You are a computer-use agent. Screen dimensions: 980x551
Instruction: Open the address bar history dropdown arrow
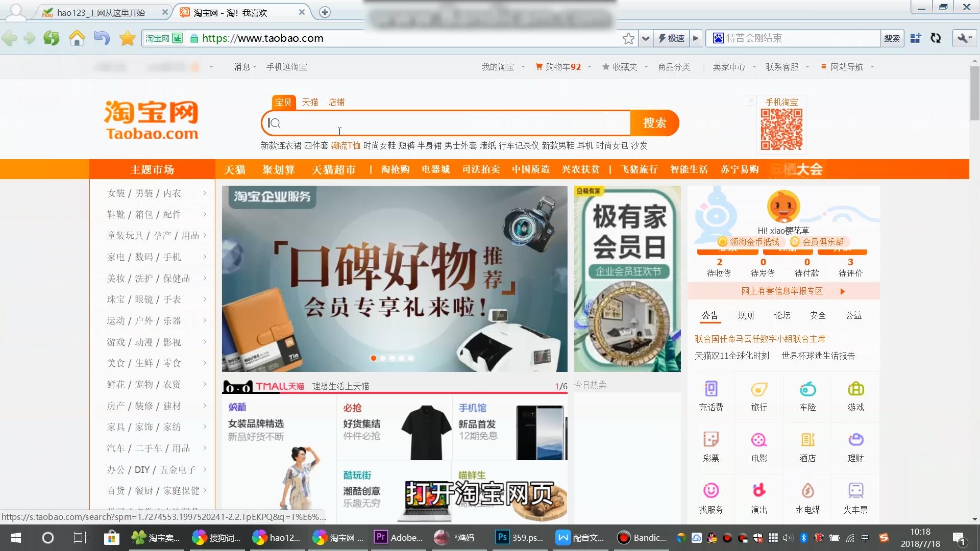(x=646, y=38)
